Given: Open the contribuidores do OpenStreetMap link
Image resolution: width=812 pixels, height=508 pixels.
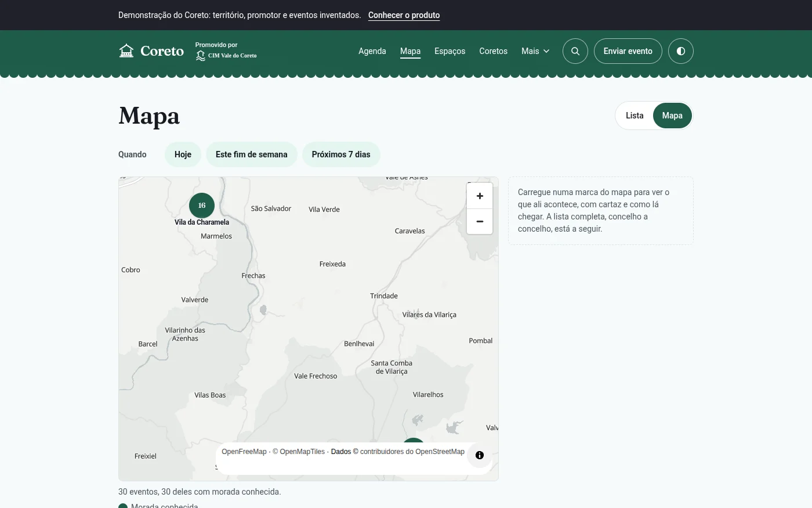Looking at the screenshot, I should 412,452.
